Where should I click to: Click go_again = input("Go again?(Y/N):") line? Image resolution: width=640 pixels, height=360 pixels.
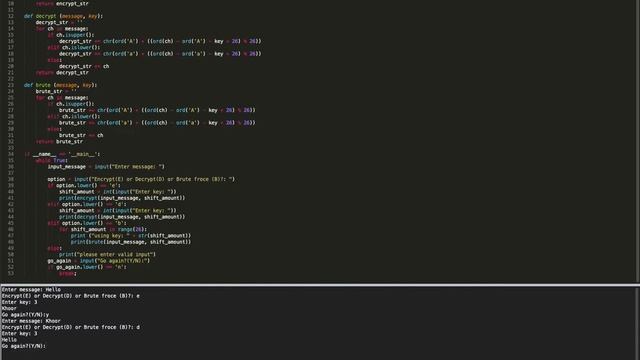click(x=99, y=261)
